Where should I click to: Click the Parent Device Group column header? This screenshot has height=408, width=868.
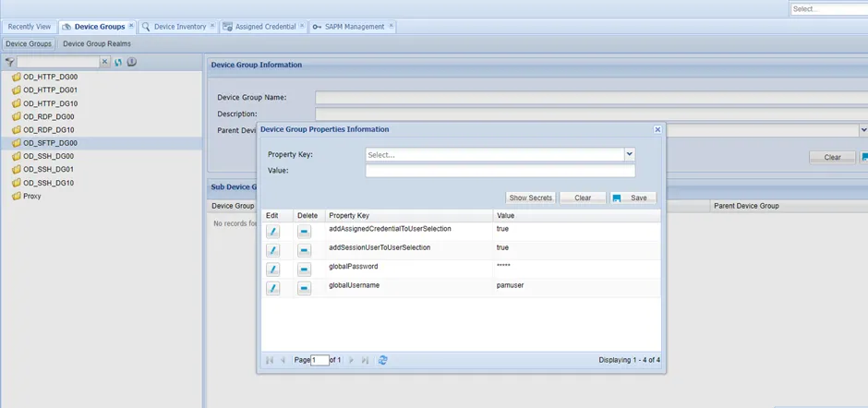(789, 206)
